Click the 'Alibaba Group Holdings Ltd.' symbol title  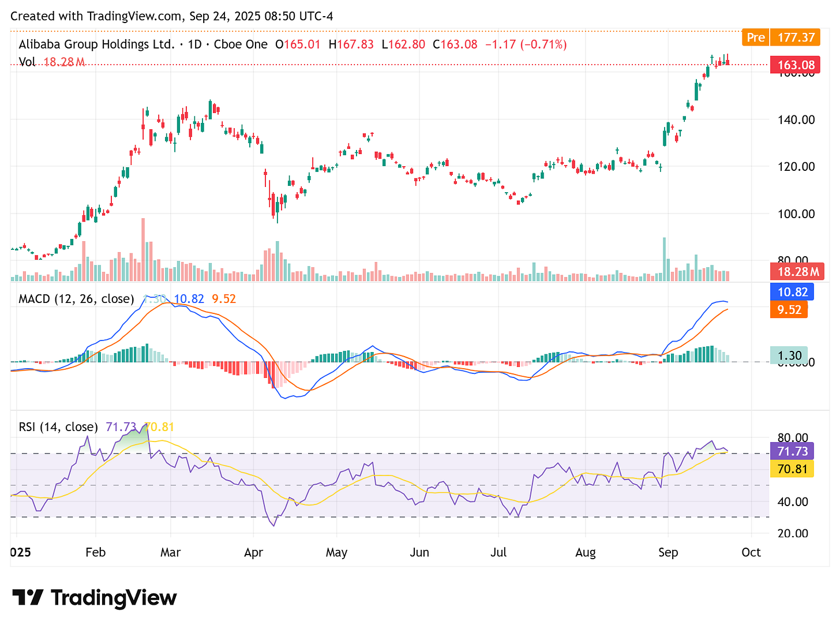96,44
